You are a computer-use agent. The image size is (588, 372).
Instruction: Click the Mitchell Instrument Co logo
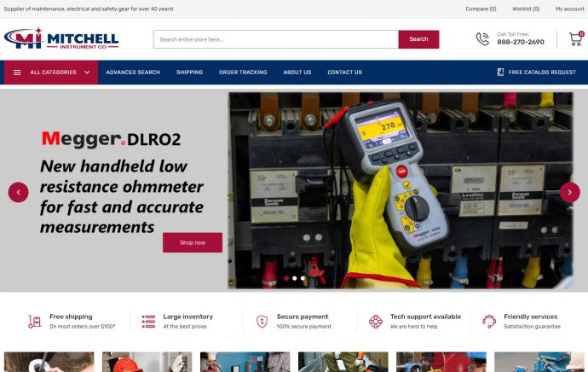[61, 38]
